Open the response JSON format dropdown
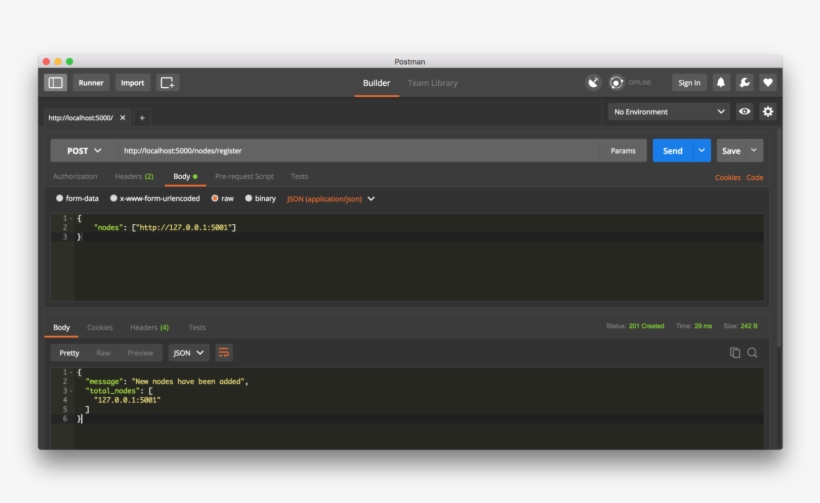Image resolution: width=820 pixels, height=503 pixels. [188, 352]
